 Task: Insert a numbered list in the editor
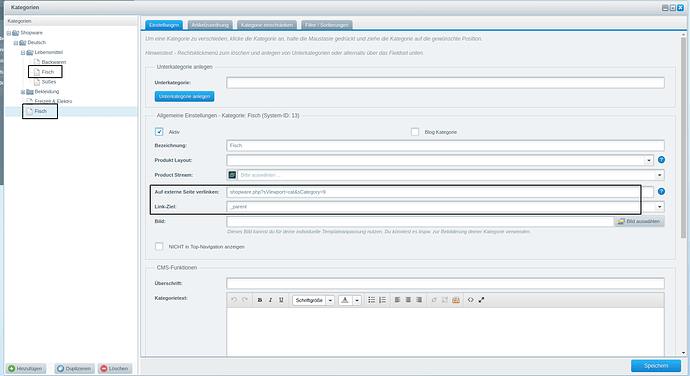(x=382, y=300)
